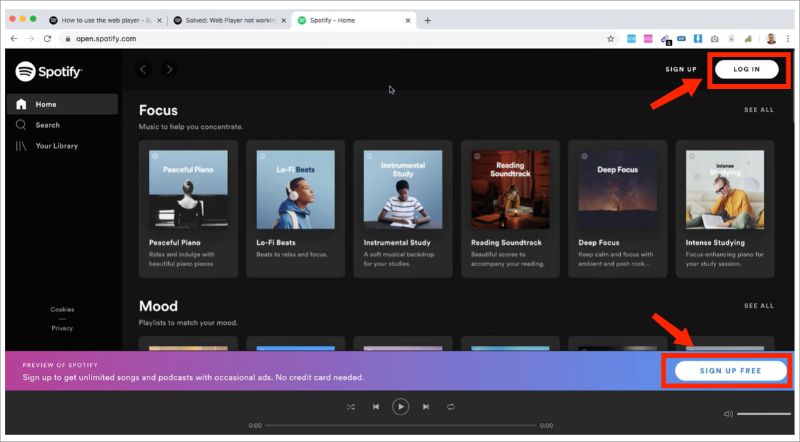This screenshot has height=442, width=800.
Task: Click the Reading Soundtrack title text
Action: pos(506,242)
